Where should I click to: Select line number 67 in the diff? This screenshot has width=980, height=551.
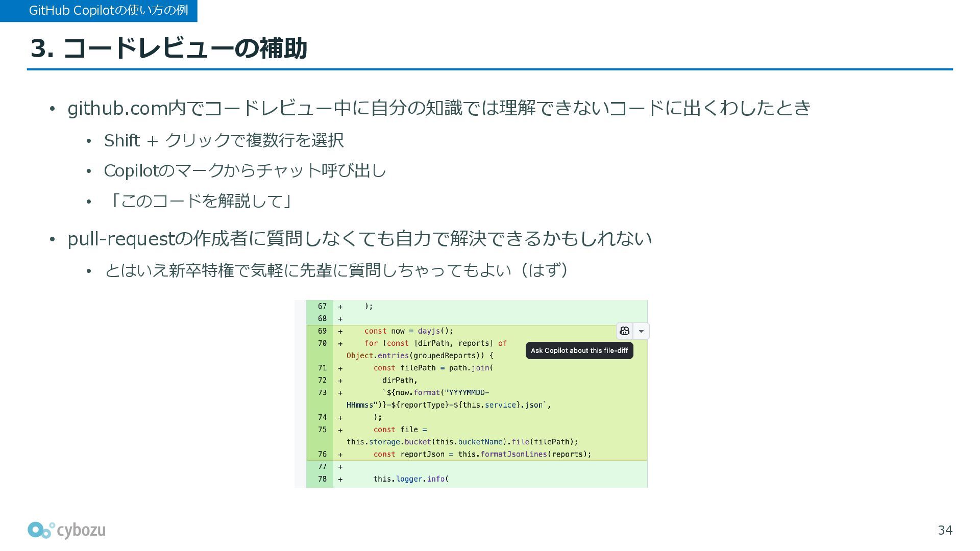coord(322,306)
